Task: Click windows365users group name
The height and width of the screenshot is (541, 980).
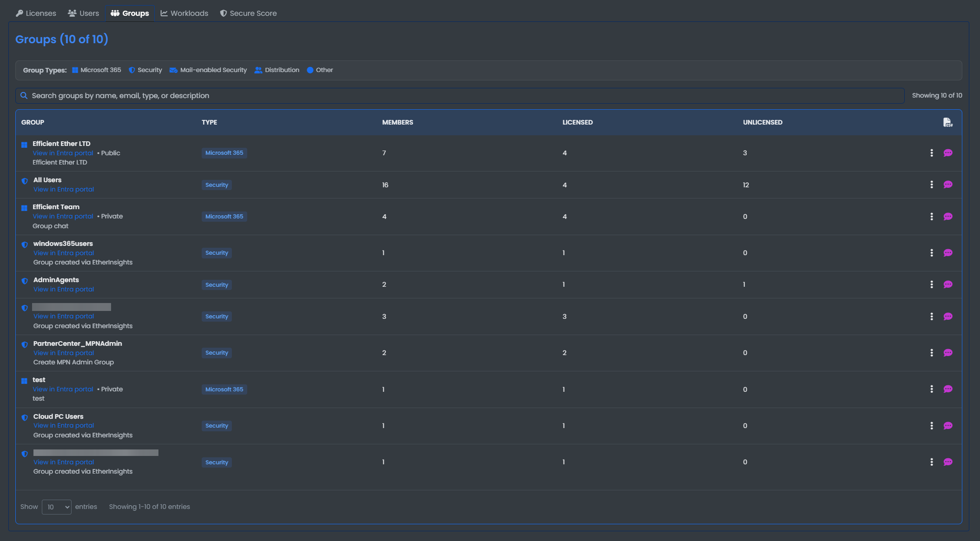Action: coord(63,244)
